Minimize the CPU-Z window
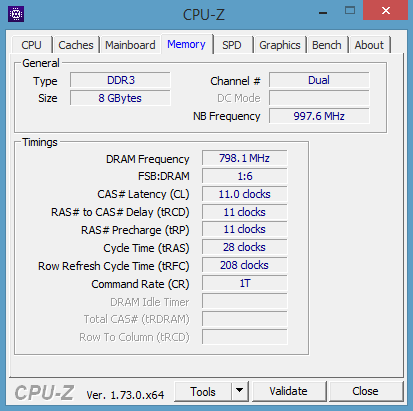Image resolution: width=413 pixels, height=411 pixels. 323,13
